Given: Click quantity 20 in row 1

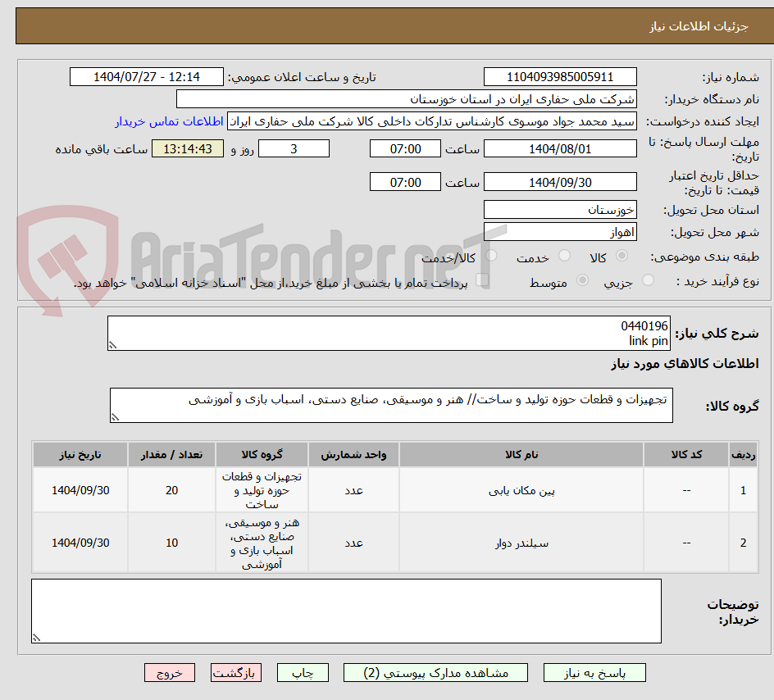Looking at the screenshot, I should (171, 490).
